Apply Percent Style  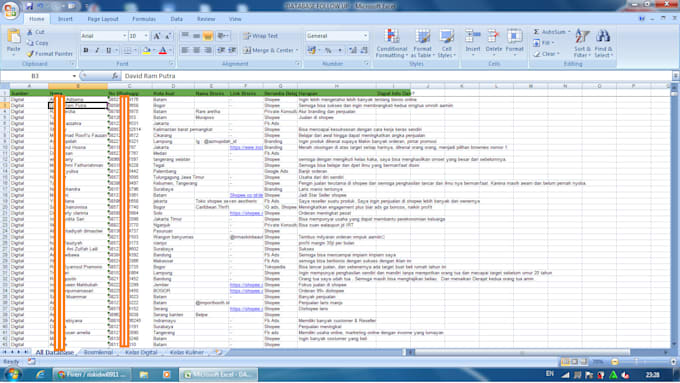(x=328, y=50)
